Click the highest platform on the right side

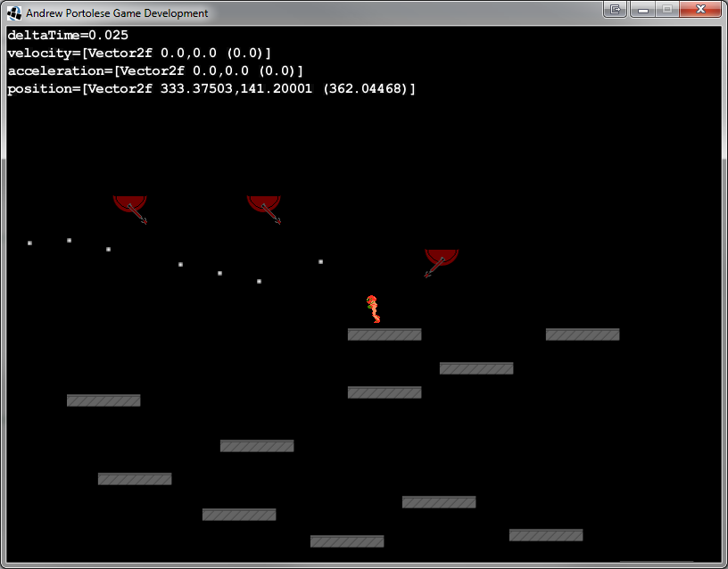tap(583, 334)
